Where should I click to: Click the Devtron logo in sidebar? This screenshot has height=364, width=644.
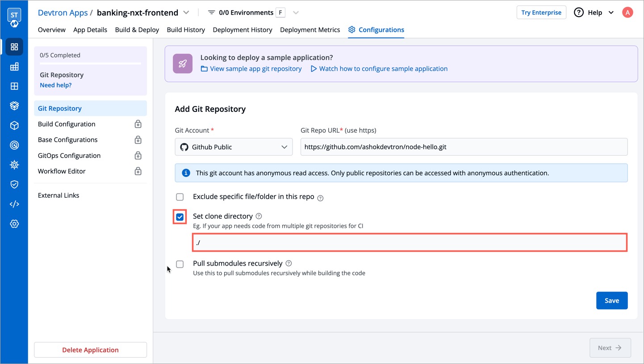(14, 17)
